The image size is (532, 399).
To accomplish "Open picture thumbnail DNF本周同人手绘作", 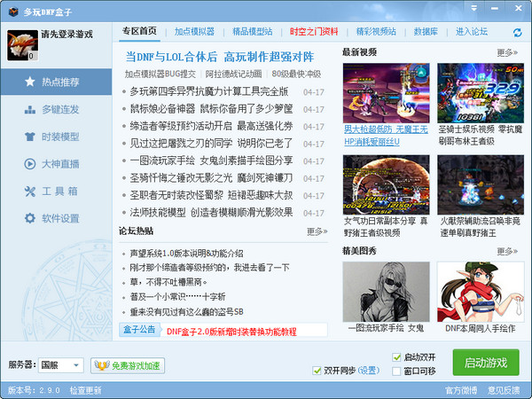I will (x=481, y=292).
